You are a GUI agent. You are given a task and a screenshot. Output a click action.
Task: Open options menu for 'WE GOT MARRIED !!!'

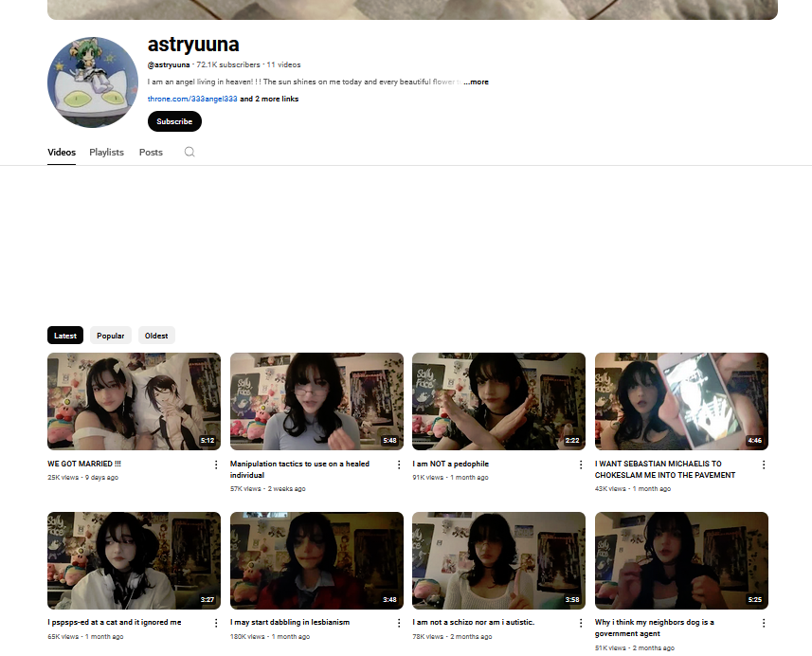click(x=216, y=465)
